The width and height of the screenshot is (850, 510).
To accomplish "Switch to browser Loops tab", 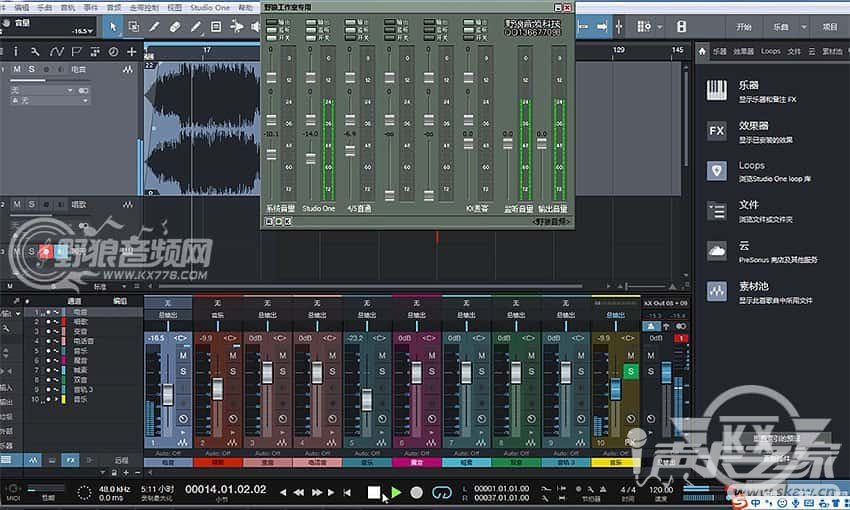I will click(x=770, y=51).
